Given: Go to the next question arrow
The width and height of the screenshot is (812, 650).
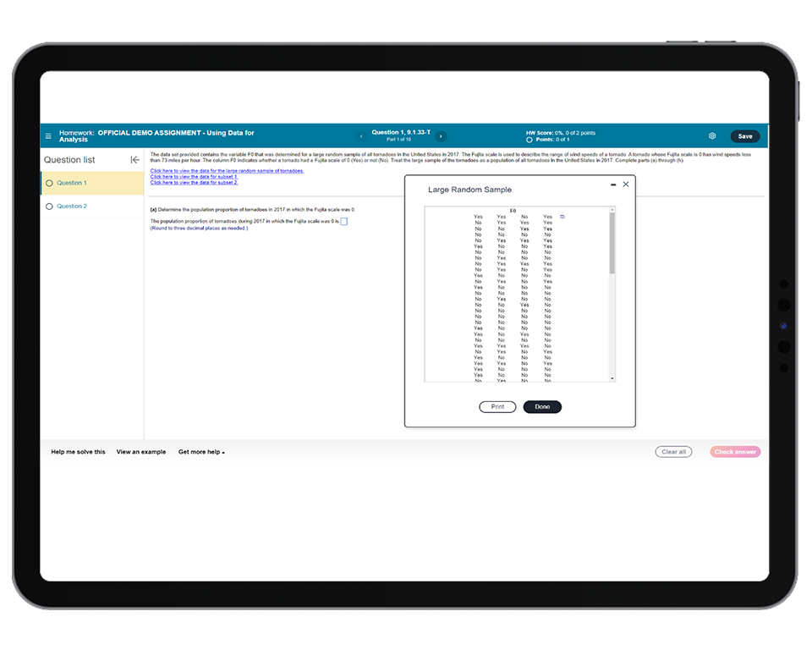Looking at the screenshot, I should 441,136.
